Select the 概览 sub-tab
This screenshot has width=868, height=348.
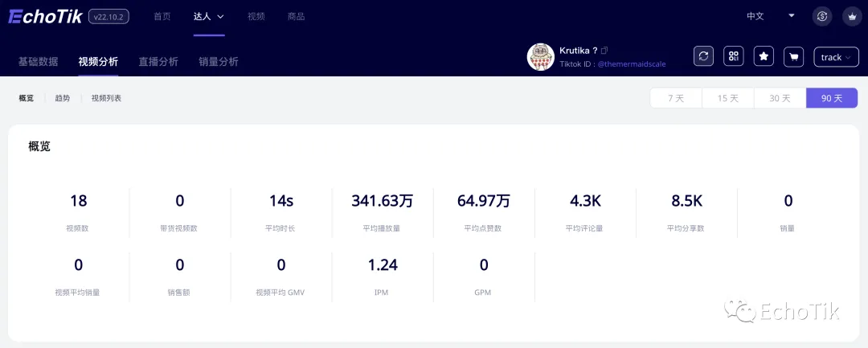[26, 98]
